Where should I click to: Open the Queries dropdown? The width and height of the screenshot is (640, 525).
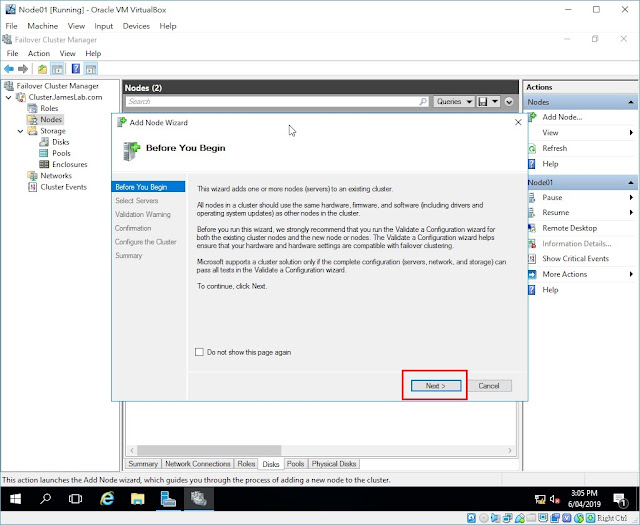coord(453,102)
